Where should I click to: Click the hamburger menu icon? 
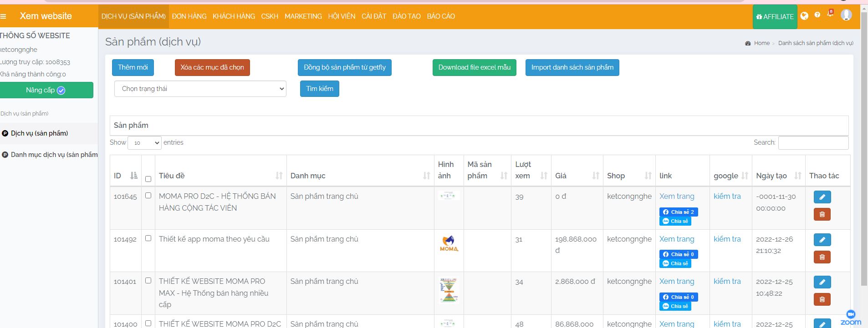[x=3, y=16]
